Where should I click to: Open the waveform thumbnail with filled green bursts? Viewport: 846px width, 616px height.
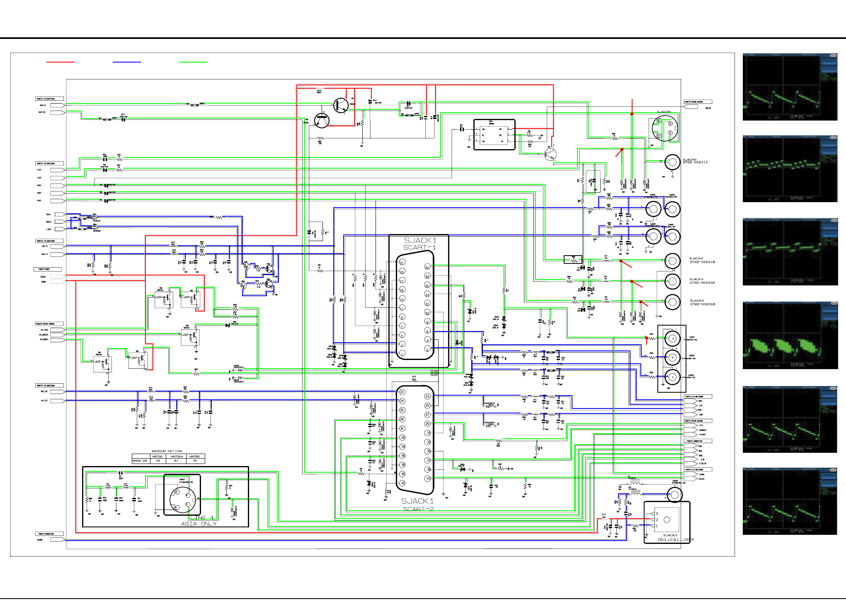[790, 336]
